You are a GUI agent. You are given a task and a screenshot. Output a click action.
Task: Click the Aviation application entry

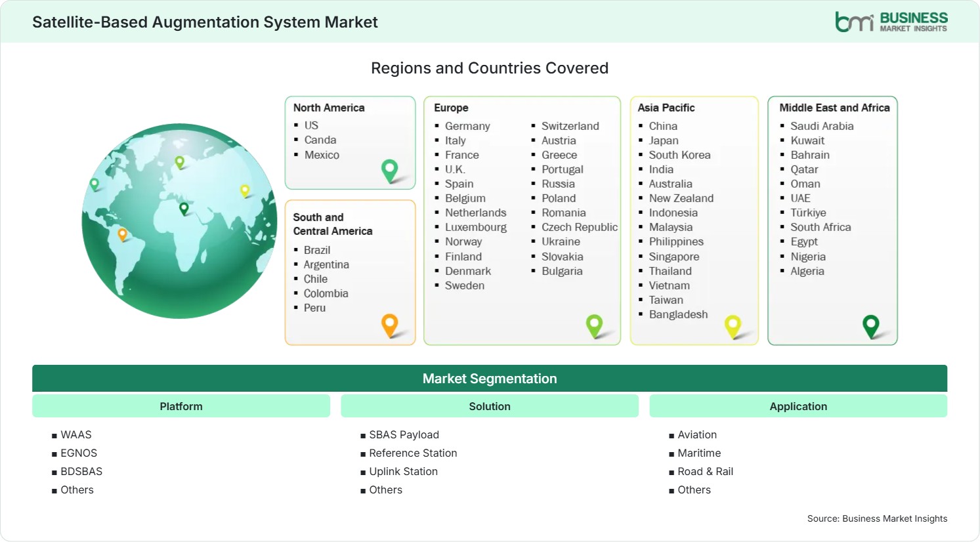pos(697,434)
